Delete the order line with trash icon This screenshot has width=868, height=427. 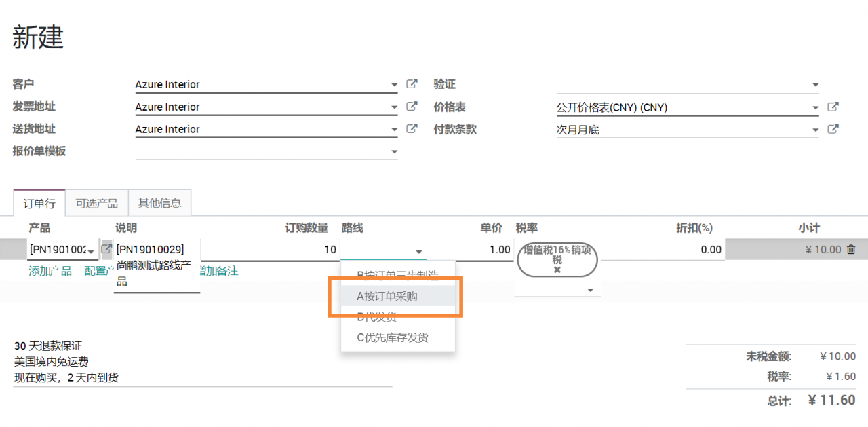coord(851,250)
